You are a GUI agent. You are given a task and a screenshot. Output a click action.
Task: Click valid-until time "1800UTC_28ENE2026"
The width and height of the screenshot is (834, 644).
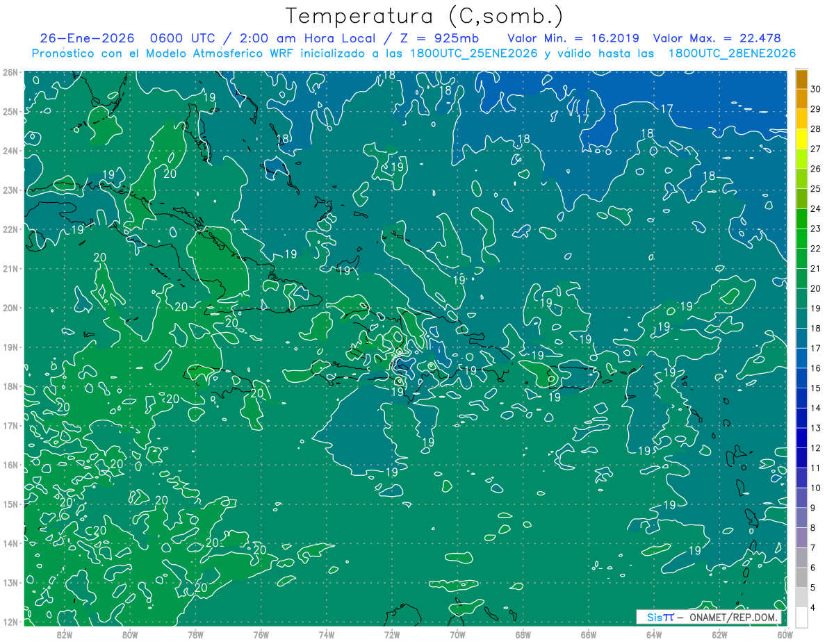(733, 53)
